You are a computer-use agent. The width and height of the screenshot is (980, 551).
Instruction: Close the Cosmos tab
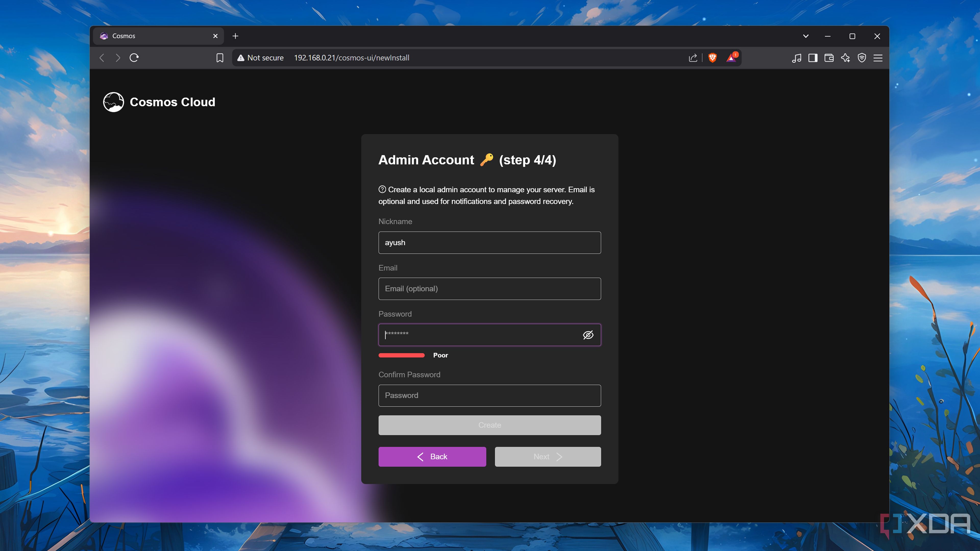click(x=215, y=36)
